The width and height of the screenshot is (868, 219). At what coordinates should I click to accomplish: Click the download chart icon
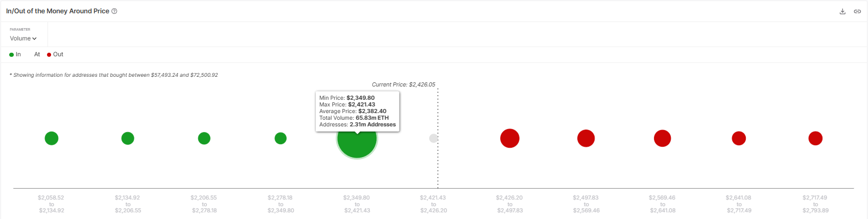[842, 11]
